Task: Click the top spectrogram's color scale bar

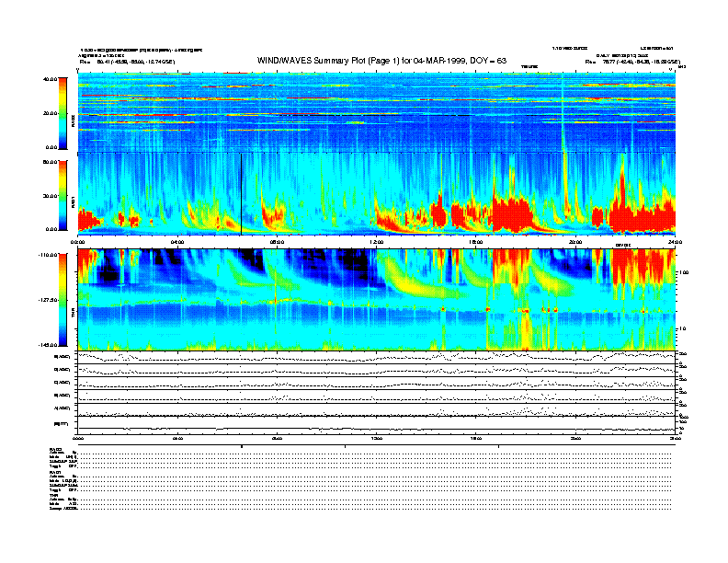Action: click(x=63, y=113)
